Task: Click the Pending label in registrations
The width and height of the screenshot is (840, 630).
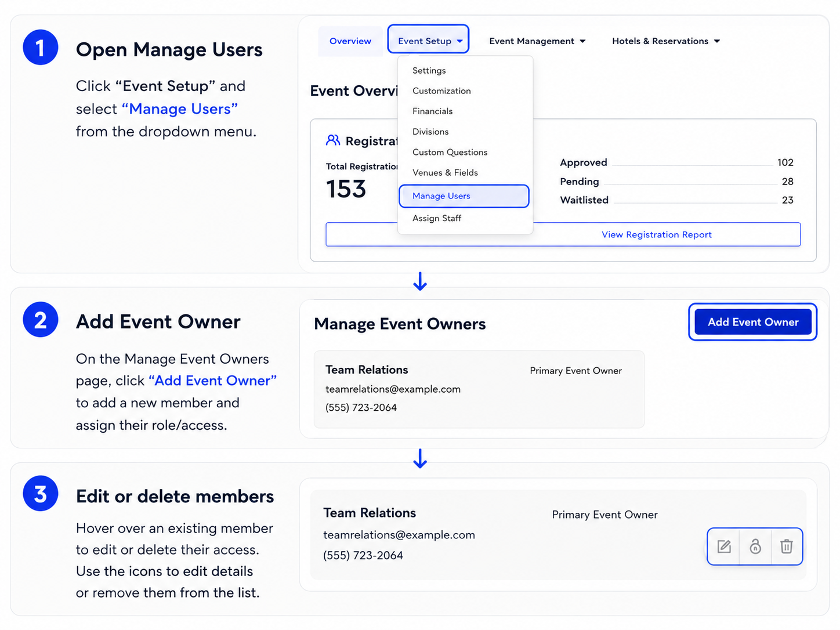Action: point(579,182)
